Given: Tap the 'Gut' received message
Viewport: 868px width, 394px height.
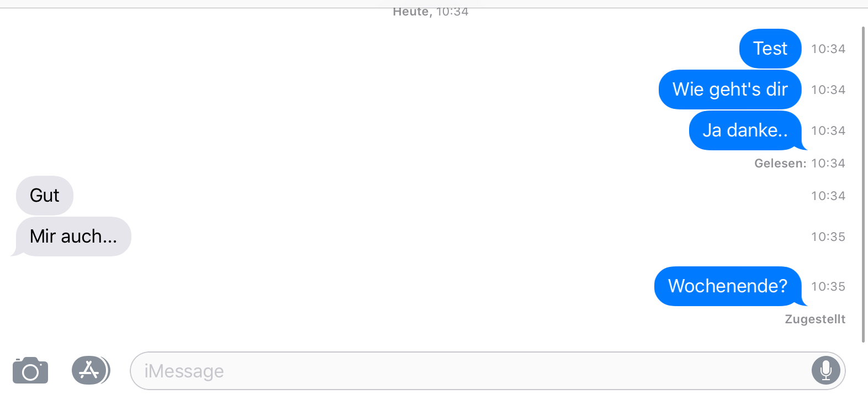Looking at the screenshot, I should (45, 196).
